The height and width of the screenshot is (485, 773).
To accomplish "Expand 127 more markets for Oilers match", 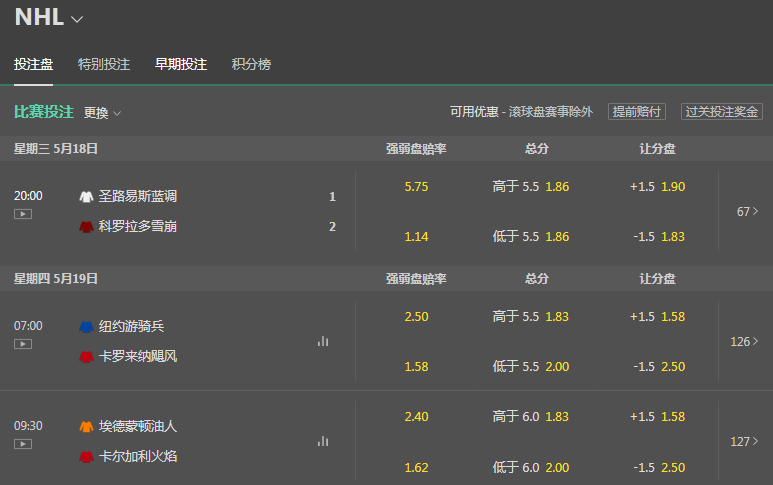I will (x=745, y=441).
